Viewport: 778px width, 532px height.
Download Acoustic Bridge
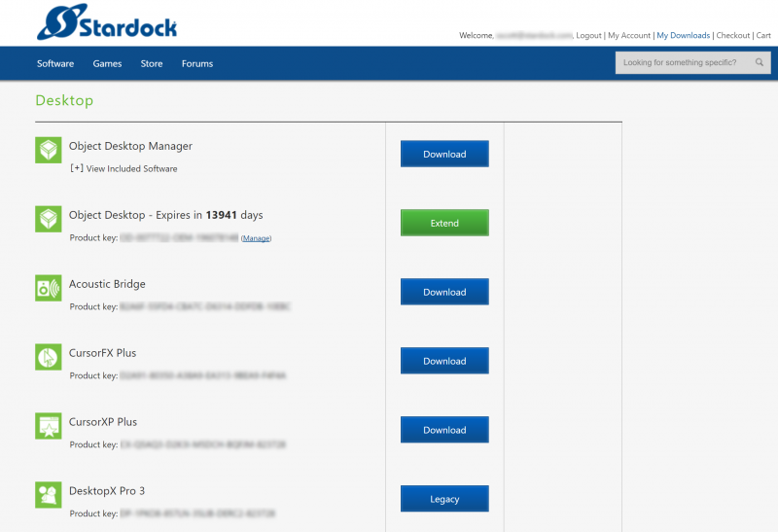444,292
